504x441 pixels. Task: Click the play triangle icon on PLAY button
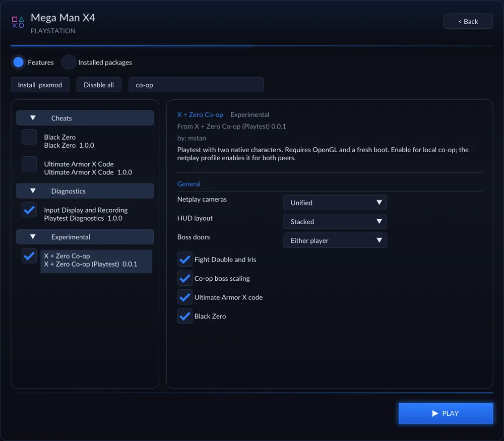(x=435, y=413)
